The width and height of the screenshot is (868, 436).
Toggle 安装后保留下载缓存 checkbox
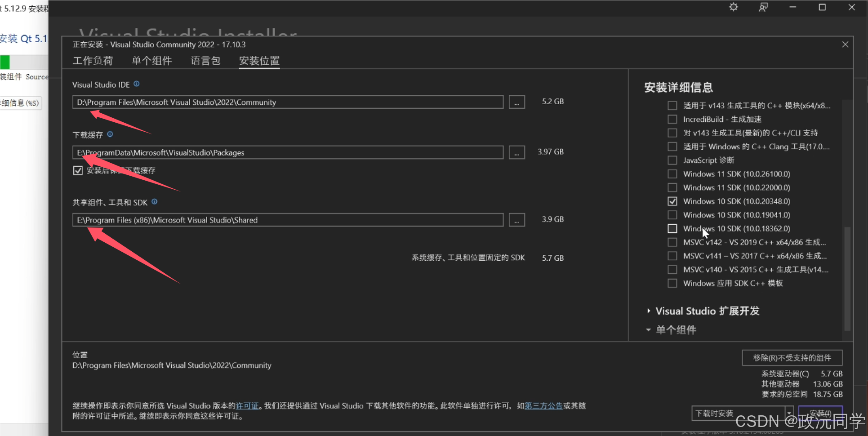coord(78,170)
